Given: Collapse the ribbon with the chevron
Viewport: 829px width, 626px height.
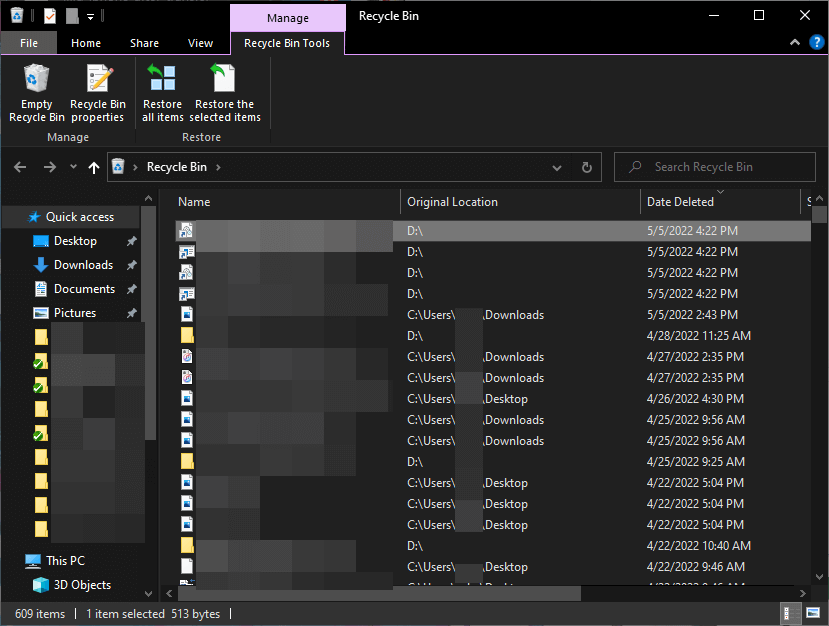Looking at the screenshot, I should [794, 42].
